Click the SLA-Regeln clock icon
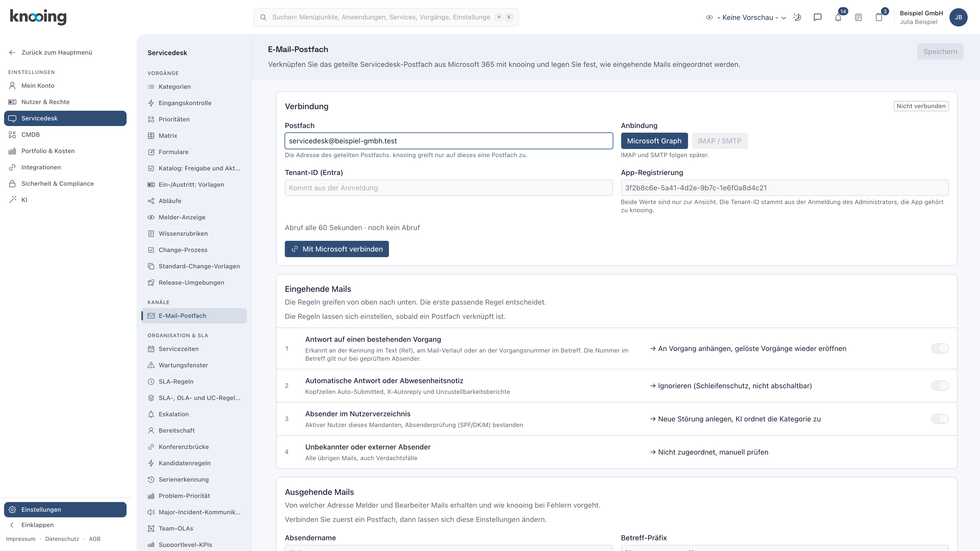980x551 pixels. (151, 382)
